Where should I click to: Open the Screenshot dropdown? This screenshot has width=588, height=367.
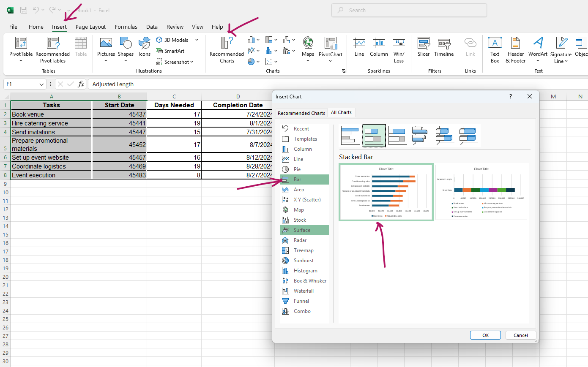click(175, 62)
